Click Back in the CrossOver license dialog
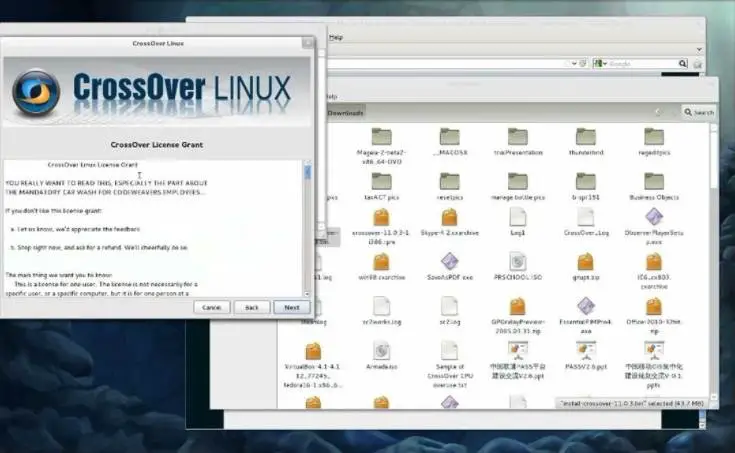This screenshot has width=735, height=453. coord(252,308)
